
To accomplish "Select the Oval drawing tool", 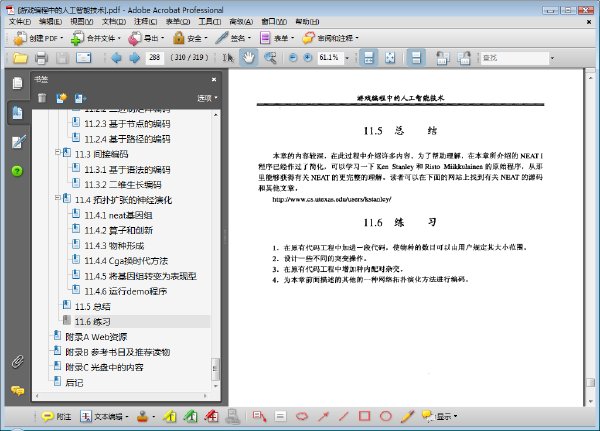I will tap(386, 416).
